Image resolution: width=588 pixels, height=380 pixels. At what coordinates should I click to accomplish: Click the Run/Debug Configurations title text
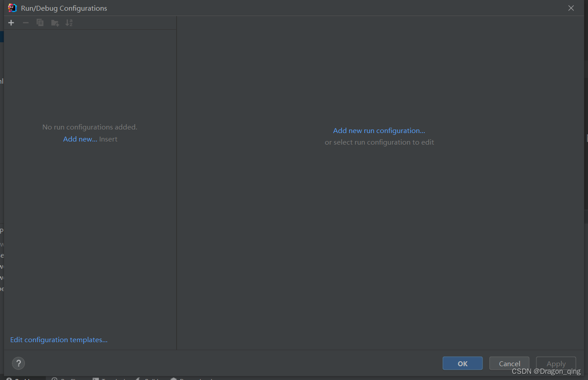tap(64, 8)
